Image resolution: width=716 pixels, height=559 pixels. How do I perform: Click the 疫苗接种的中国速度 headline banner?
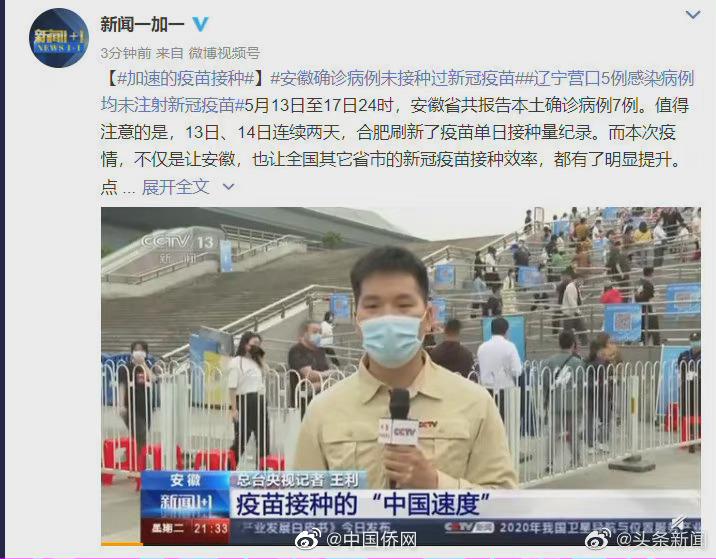point(364,504)
